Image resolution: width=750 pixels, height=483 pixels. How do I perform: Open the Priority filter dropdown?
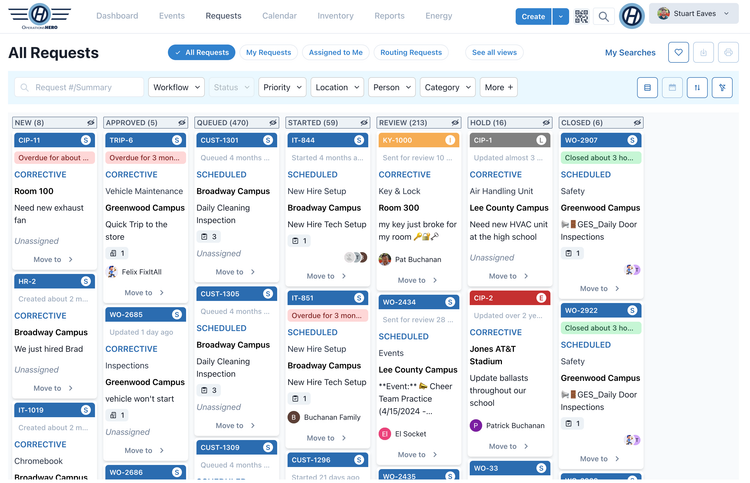click(282, 87)
